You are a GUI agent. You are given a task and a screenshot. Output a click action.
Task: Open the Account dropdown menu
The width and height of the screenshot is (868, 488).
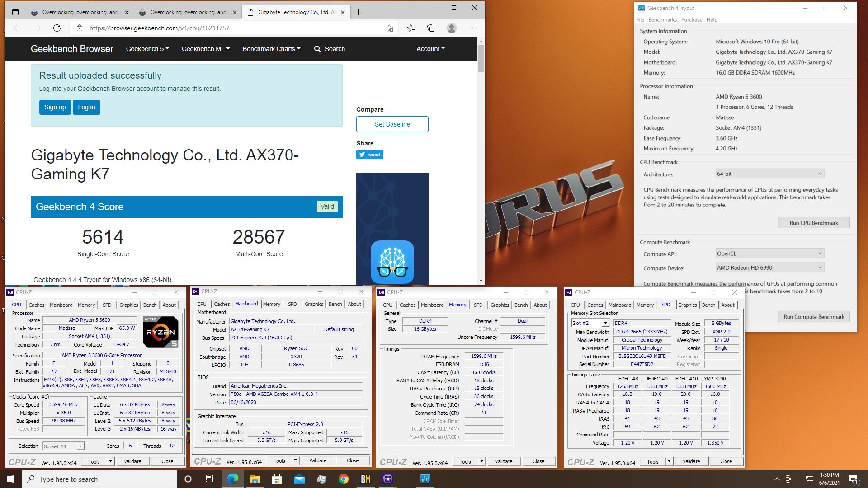(x=430, y=49)
